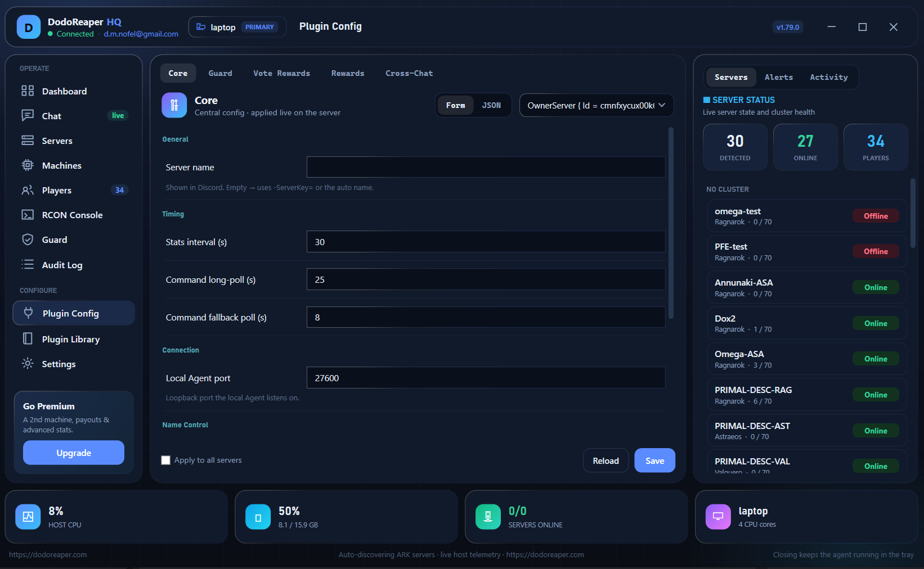The image size is (924, 569).
Task: Click the 27 Online stat card
Action: pos(805,147)
